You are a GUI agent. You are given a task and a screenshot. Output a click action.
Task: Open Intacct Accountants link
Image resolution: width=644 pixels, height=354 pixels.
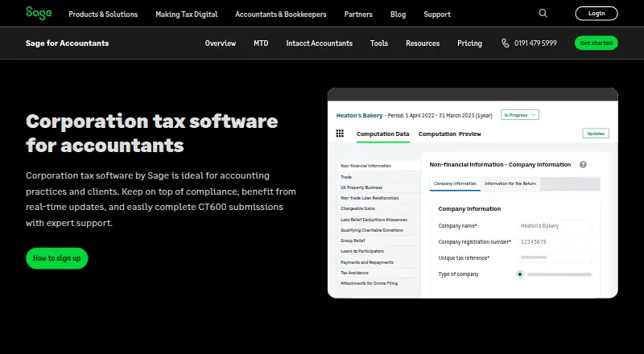pos(319,43)
